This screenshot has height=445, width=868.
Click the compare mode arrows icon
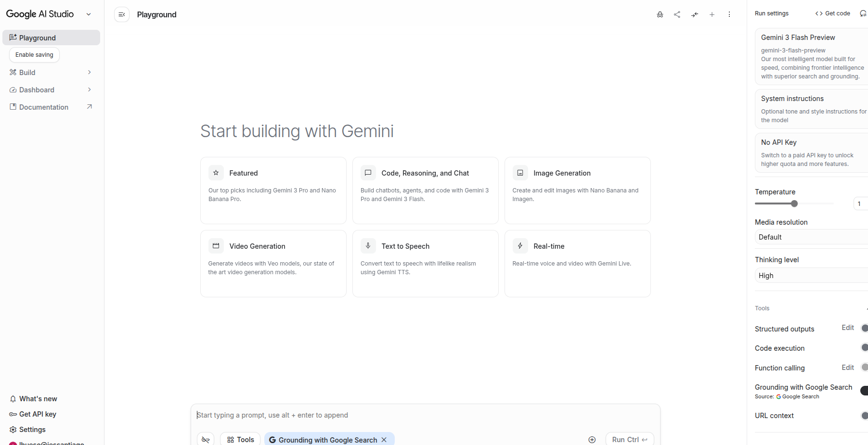pos(694,14)
